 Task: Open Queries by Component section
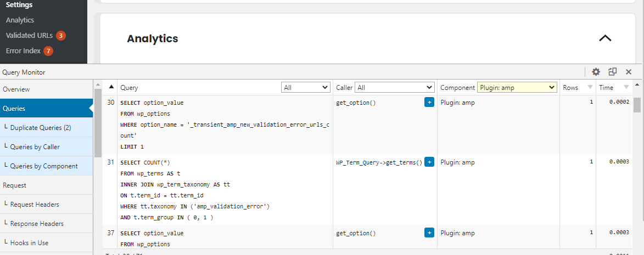[x=47, y=166]
